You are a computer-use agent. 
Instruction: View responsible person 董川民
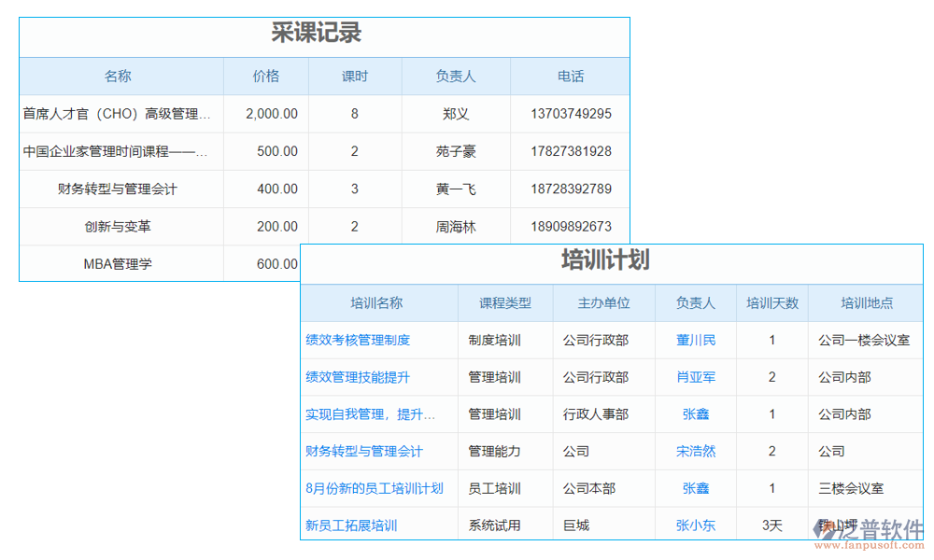[695, 340]
